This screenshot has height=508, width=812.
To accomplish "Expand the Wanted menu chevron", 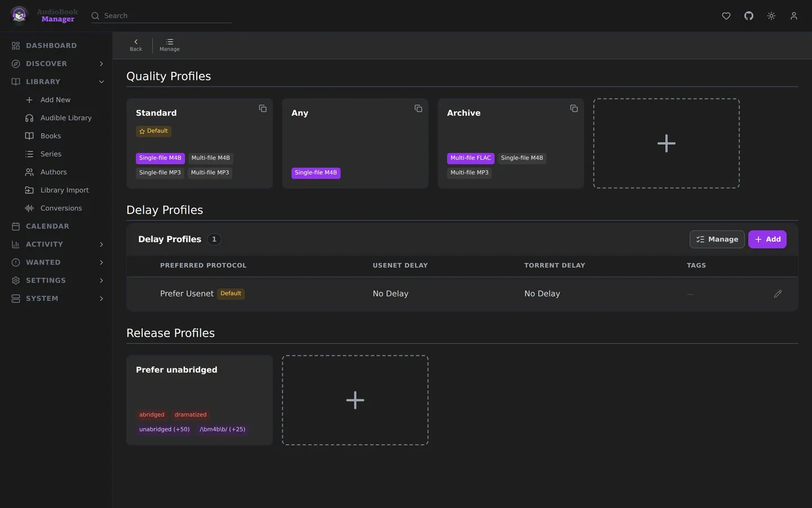I will [x=101, y=262].
